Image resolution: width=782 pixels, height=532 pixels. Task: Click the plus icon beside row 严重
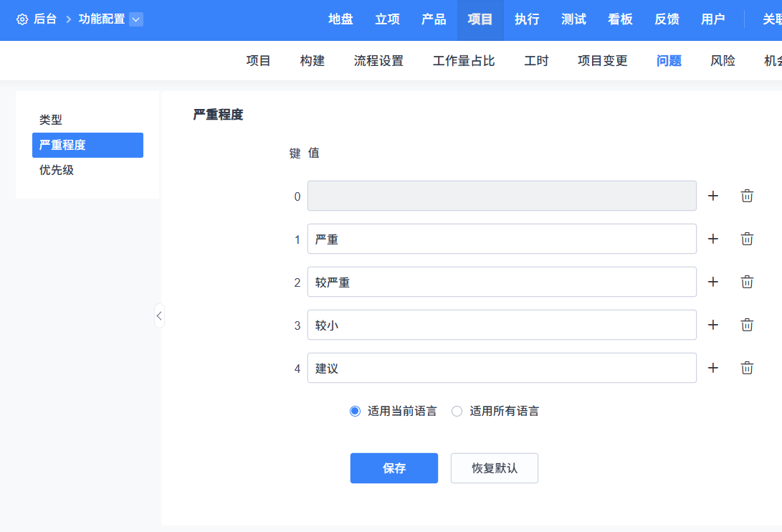(713, 239)
